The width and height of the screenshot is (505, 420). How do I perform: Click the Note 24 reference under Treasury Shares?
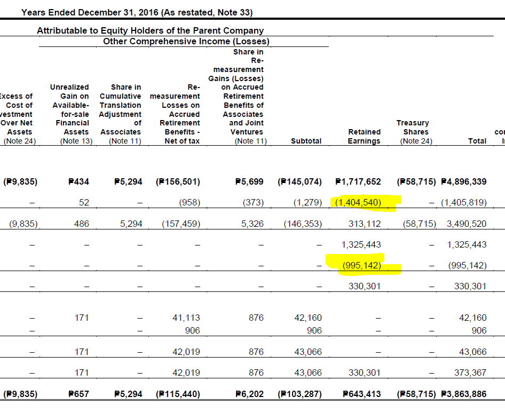pos(415,141)
